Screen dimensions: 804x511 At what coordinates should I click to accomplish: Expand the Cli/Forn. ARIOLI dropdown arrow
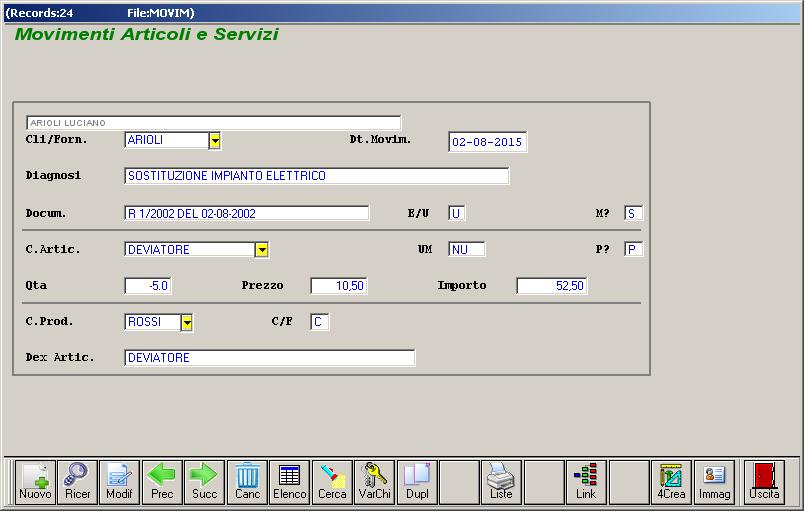[x=215, y=140]
